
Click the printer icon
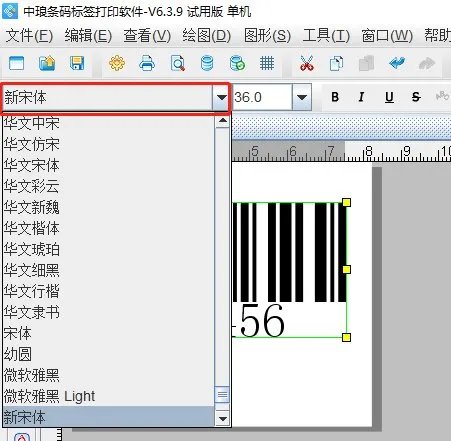[147, 63]
